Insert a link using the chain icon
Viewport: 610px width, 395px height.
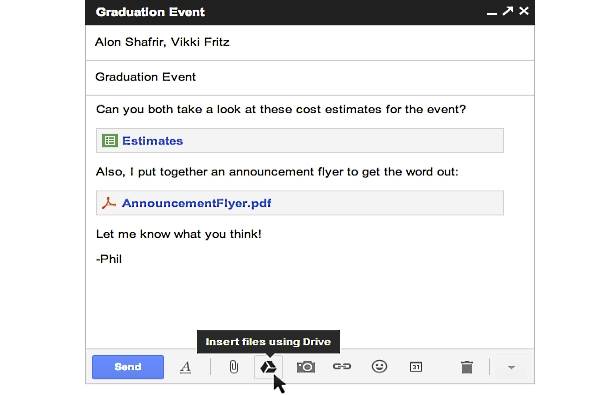coord(342,366)
